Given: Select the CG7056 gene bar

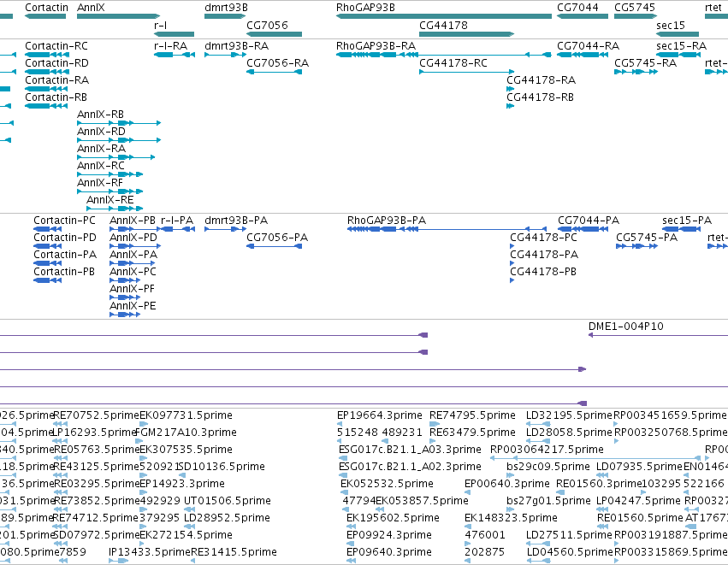Looking at the screenshot, I should pyautogui.click(x=274, y=34).
